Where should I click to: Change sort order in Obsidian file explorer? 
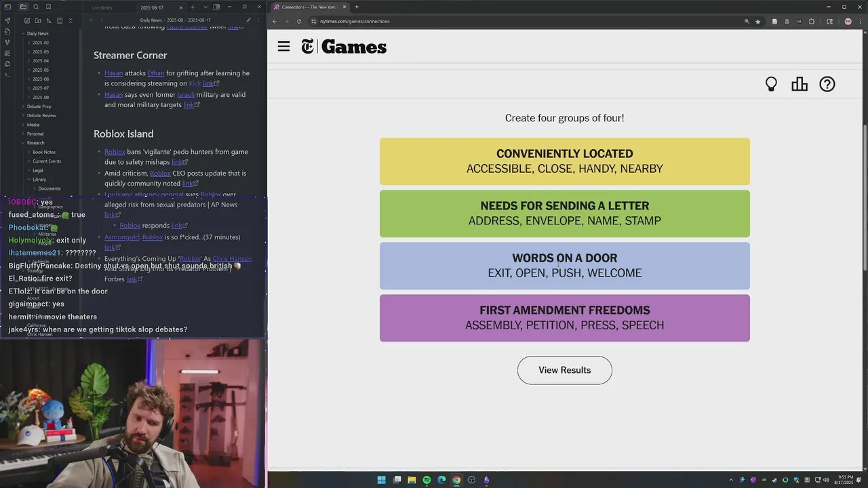(x=49, y=20)
